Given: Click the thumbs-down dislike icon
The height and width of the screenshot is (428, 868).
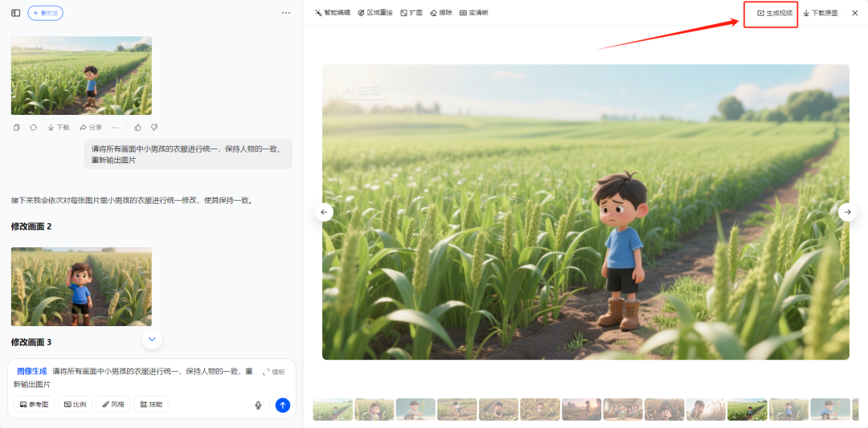Looking at the screenshot, I should pos(154,127).
